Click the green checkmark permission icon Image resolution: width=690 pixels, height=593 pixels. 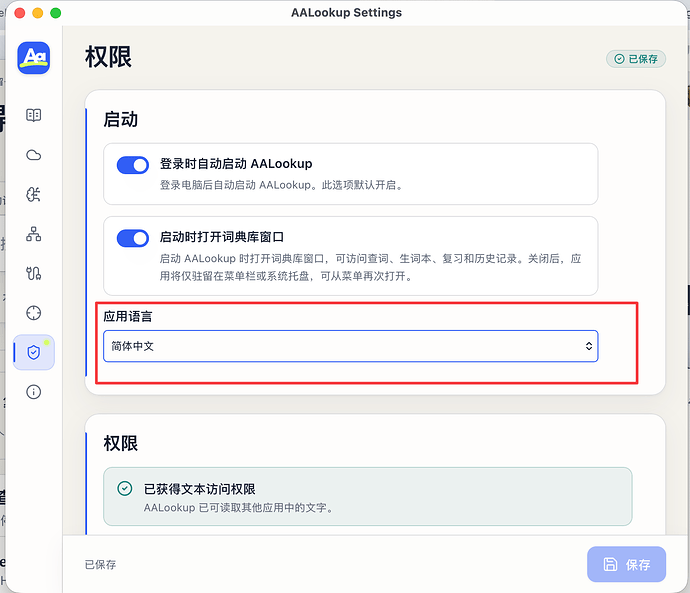(x=125, y=488)
